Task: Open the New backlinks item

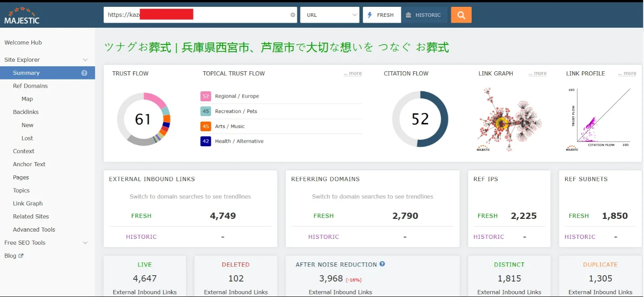Action: (28, 125)
